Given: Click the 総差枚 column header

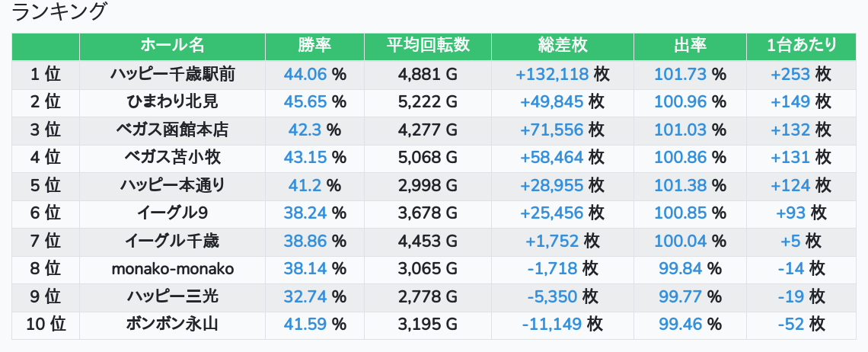Looking at the screenshot, I should pyautogui.click(x=563, y=46).
